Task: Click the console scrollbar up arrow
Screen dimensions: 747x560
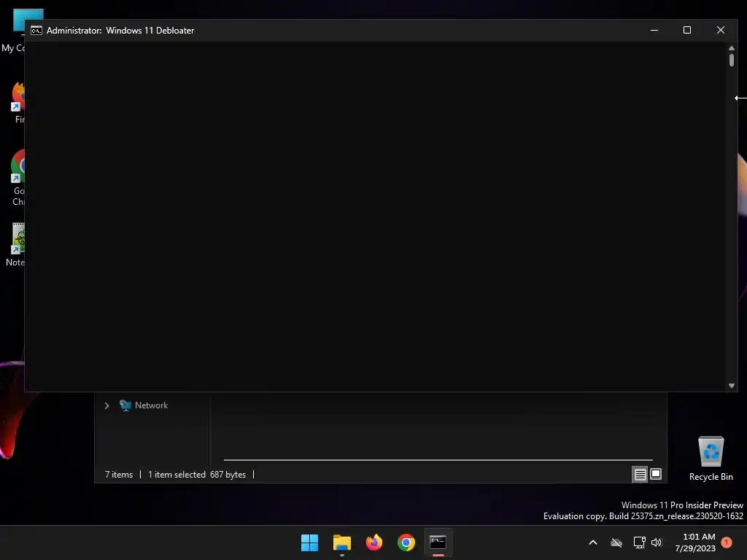Action: (732, 49)
